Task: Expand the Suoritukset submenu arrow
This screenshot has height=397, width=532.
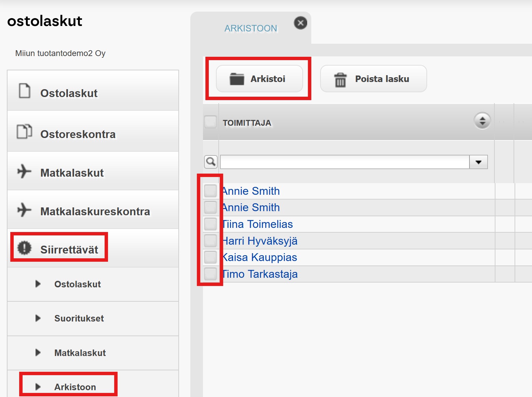Action: [x=38, y=318]
